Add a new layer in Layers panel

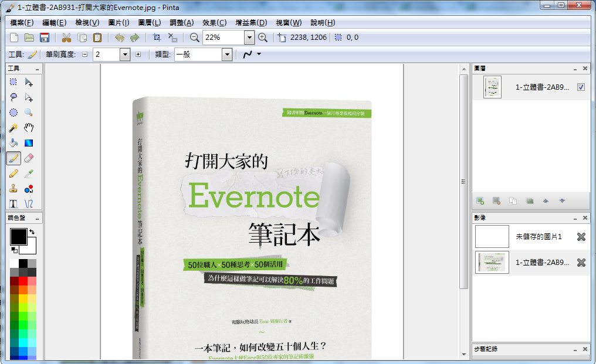(x=480, y=200)
